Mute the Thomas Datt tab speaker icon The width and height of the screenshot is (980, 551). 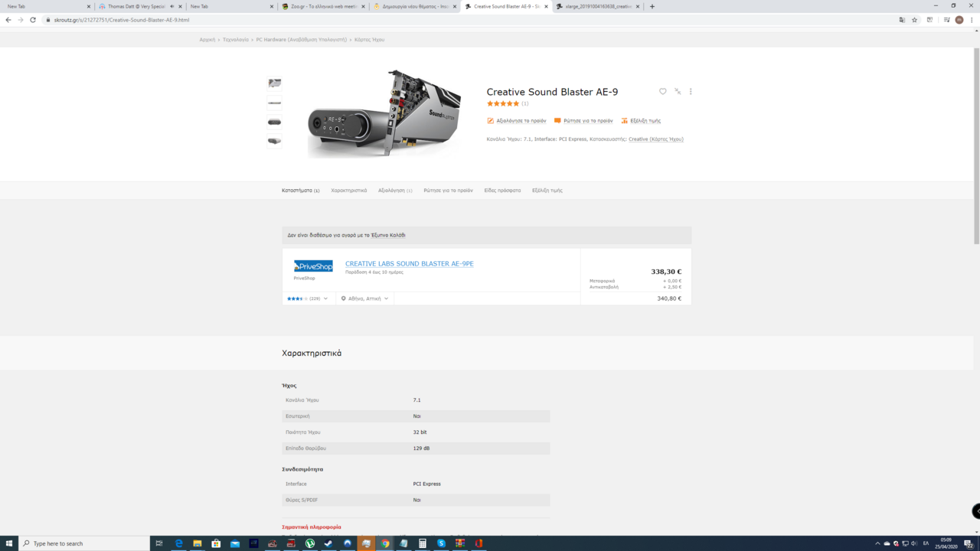171,6
